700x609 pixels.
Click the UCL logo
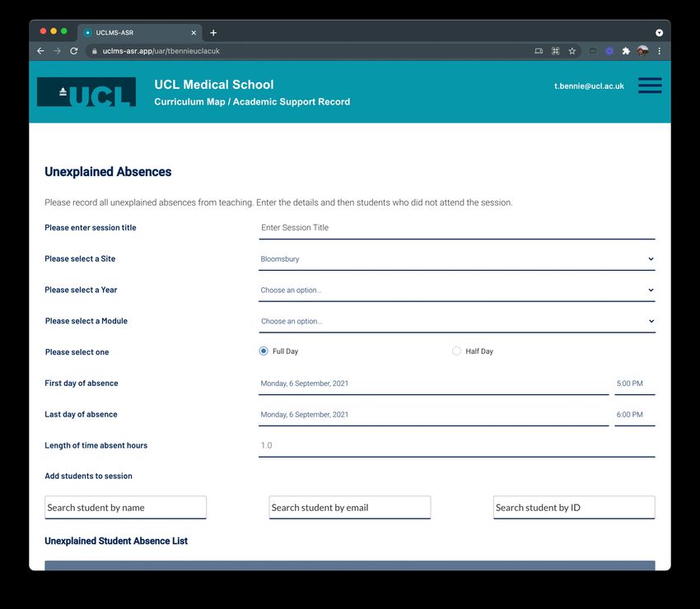(86, 92)
